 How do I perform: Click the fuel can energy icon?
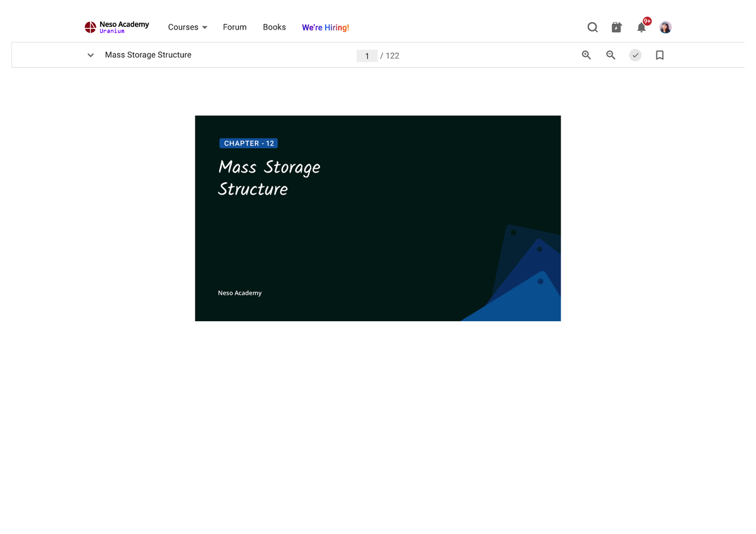(616, 27)
